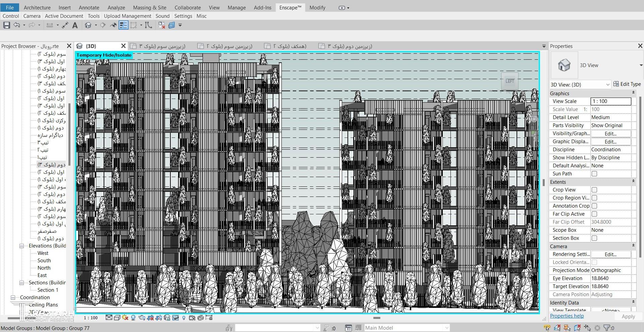Click the Thin Lines icon in toolbar
Screen dimensions: 644x332
pyautogui.click(x=123, y=25)
